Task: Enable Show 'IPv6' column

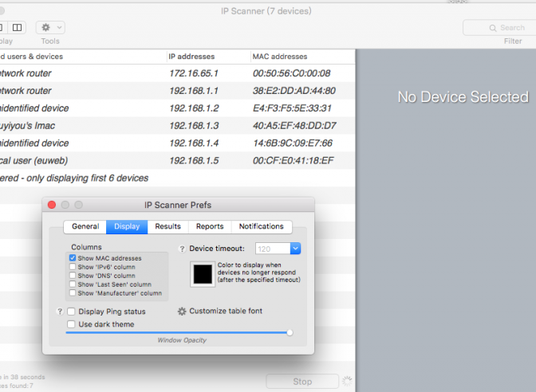Action: pos(73,267)
